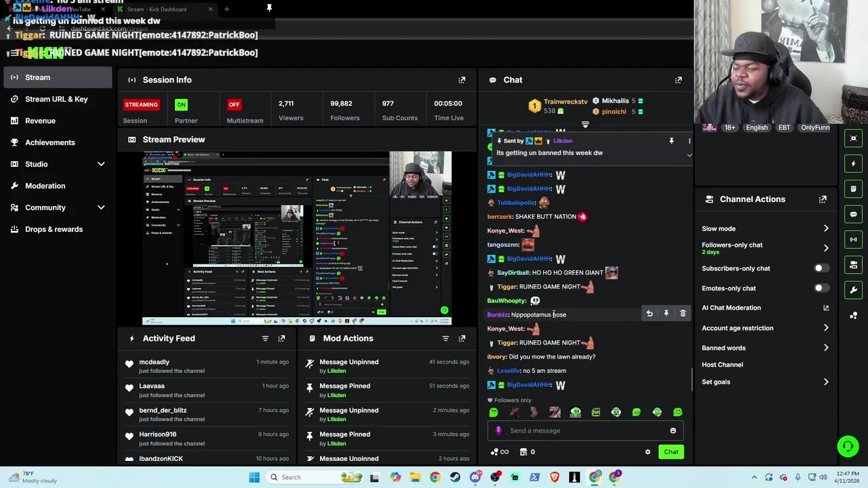Open Lilkden link under Message Pinned 51 seconds ago
Screen dimensions: 868x488
(x=336, y=395)
